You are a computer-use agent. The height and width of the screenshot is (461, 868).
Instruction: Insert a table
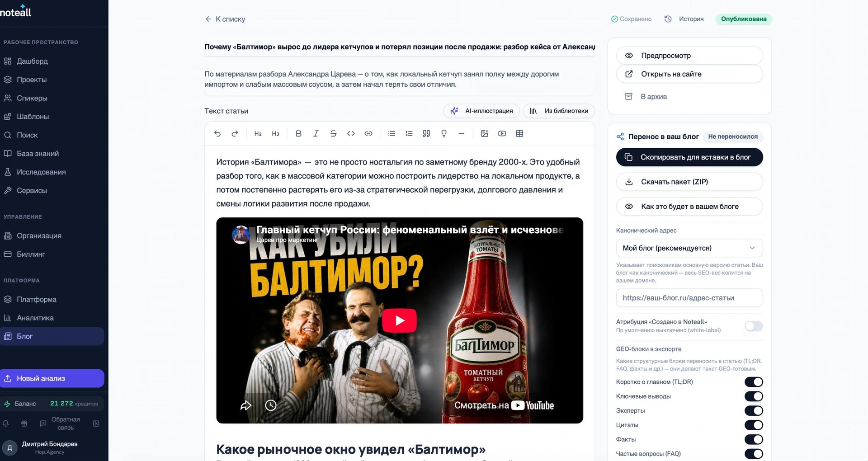point(519,133)
